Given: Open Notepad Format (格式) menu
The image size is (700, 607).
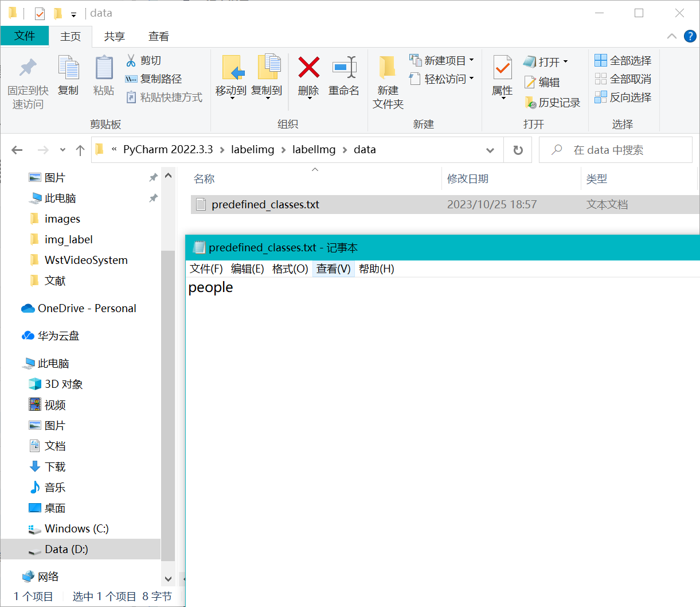Looking at the screenshot, I should [x=290, y=269].
